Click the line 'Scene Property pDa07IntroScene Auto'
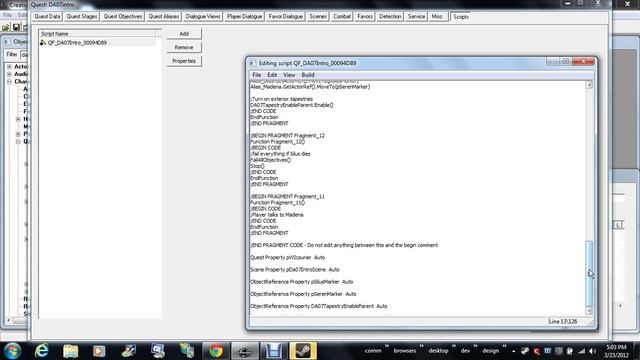Screen dimensions: 640x360 tap(295, 270)
